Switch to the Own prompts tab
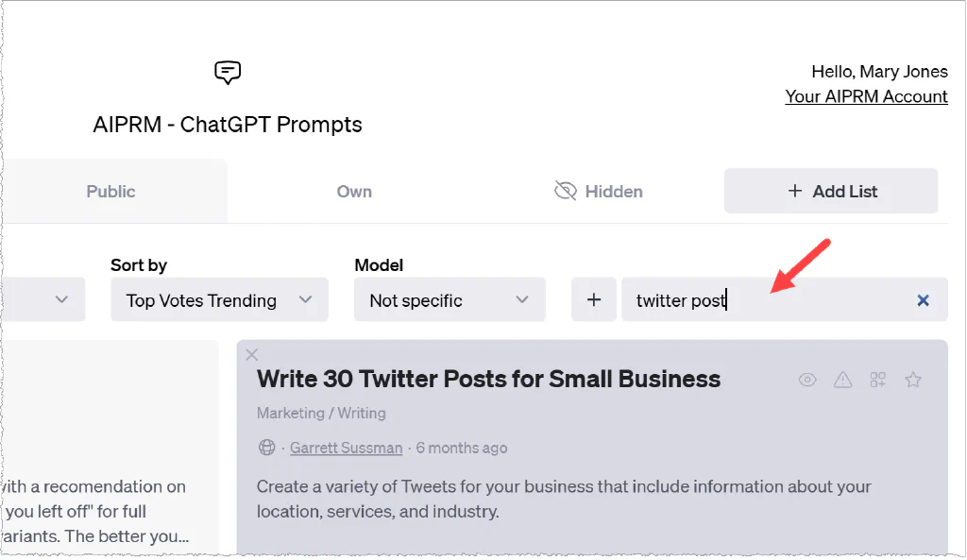 (354, 192)
